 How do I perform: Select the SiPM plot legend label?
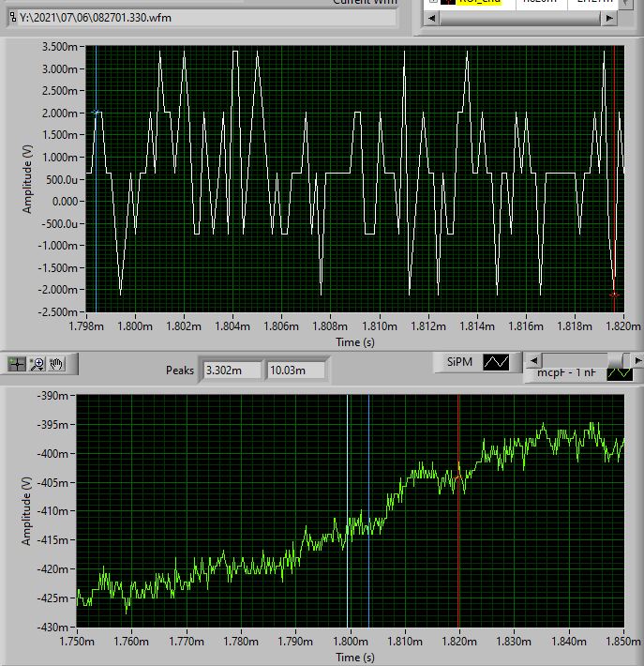click(459, 362)
